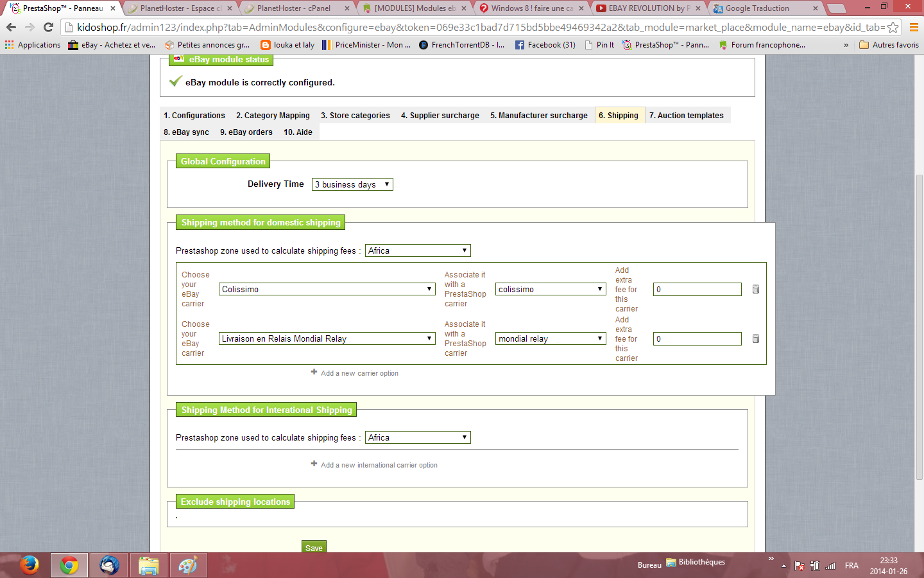Open Paint from the taskbar
The height and width of the screenshot is (578, 924).
coord(188,565)
